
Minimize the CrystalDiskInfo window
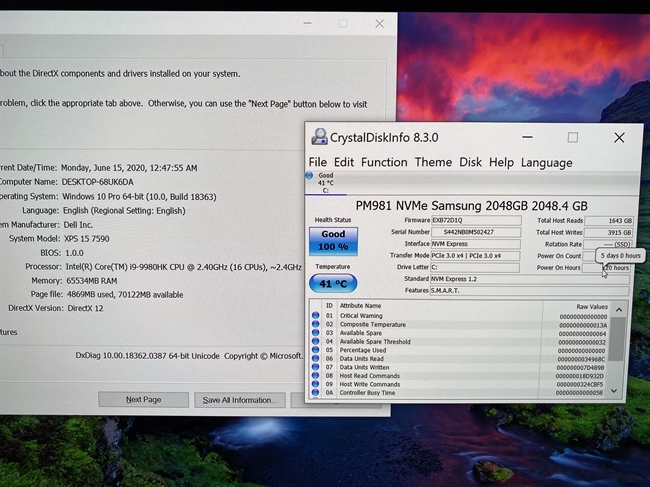(527, 137)
